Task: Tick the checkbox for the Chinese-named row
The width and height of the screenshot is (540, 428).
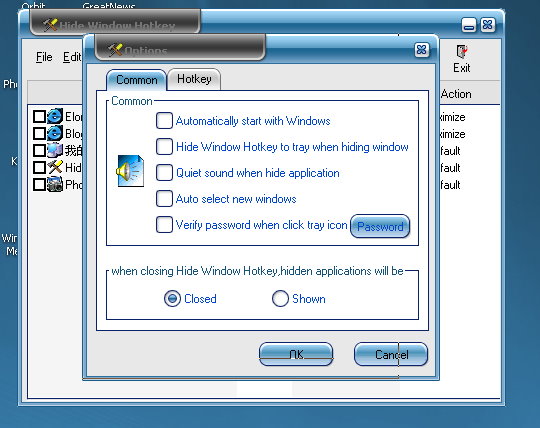Action: coord(39,150)
